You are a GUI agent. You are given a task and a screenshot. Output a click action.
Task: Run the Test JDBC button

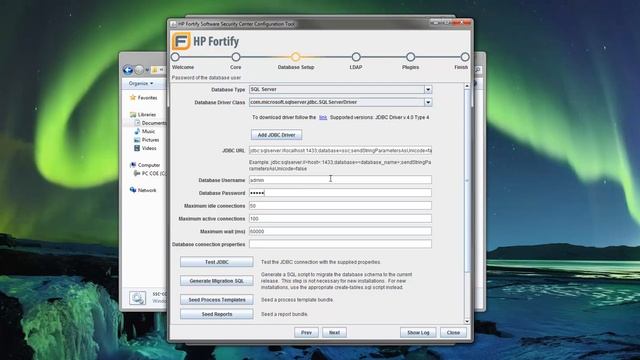tap(217, 262)
